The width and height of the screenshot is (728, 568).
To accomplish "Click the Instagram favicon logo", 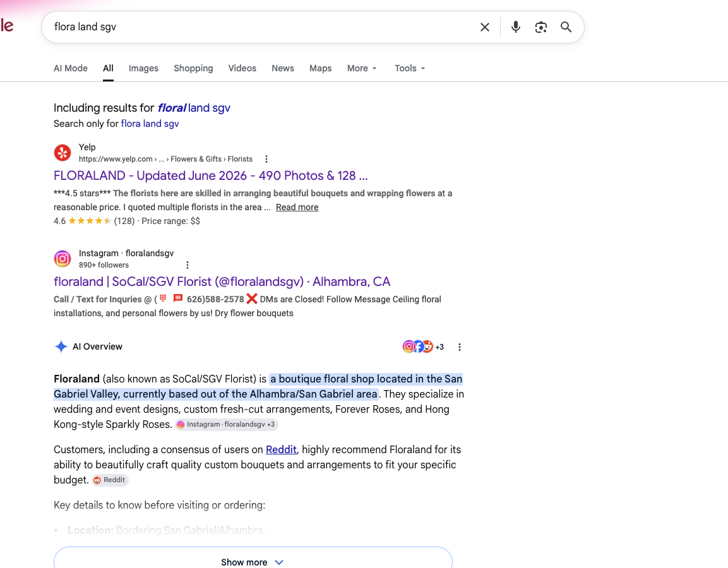I will 63,259.
